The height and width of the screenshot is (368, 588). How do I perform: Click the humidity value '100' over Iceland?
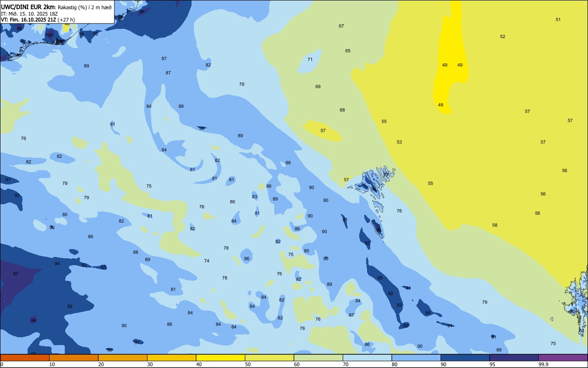pyautogui.click(x=50, y=35)
